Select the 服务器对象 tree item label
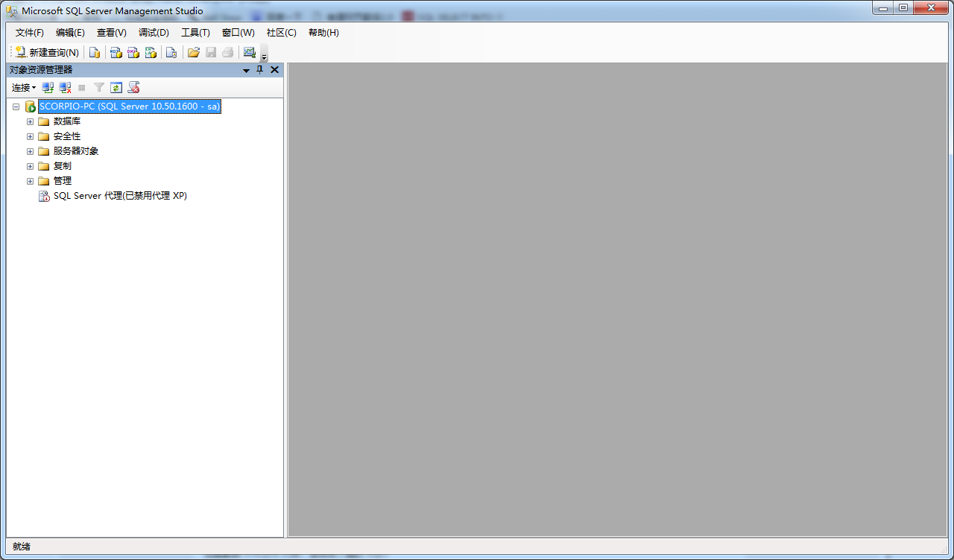 pyautogui.click(x=76, y=151)
